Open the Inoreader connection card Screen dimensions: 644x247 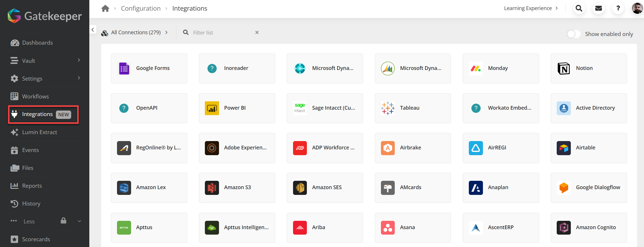237,69
